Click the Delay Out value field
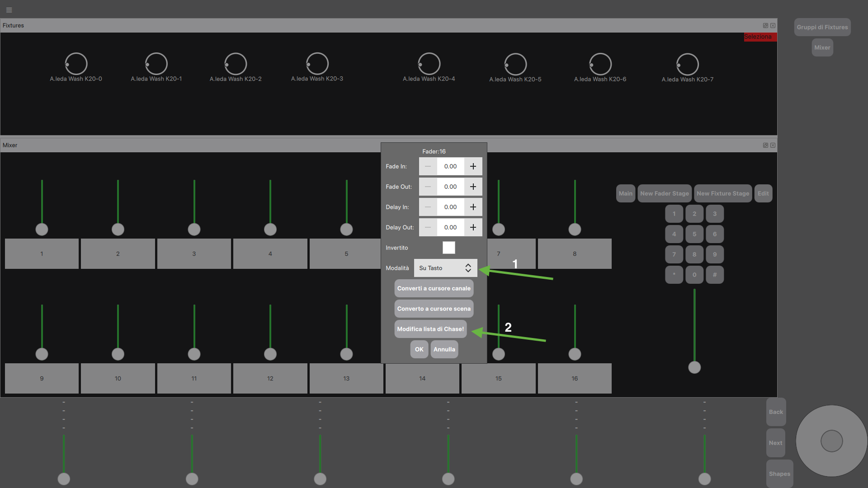The width and height of the screenshot is (868, 488). point(450,227)
